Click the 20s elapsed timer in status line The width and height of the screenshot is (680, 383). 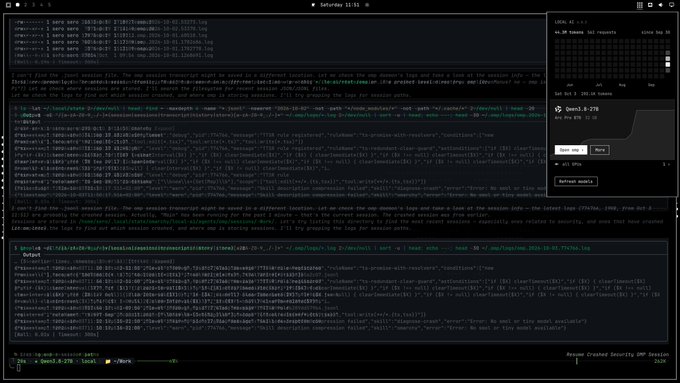[x=22, y=361]
